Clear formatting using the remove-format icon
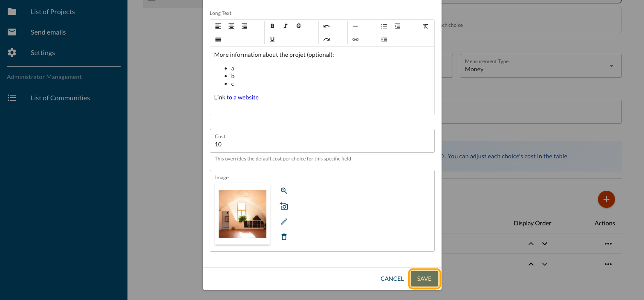Screen dimensions: 644x300 425,26
